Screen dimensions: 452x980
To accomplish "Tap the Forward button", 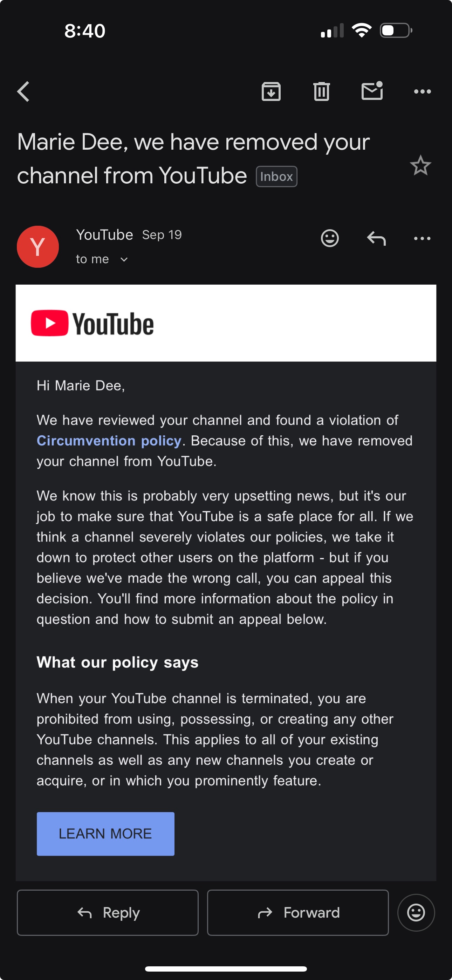I will pyautogui.click(x=297, y=912).
